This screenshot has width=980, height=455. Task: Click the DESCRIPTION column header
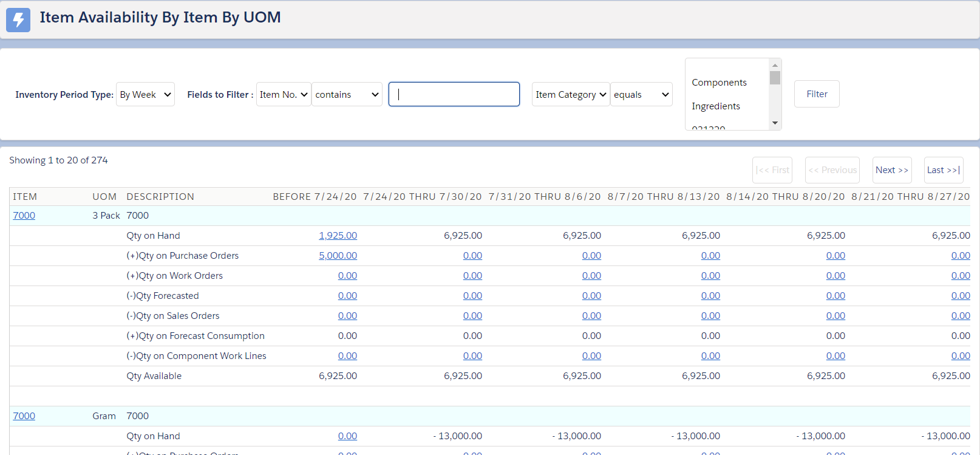point(160,197)
